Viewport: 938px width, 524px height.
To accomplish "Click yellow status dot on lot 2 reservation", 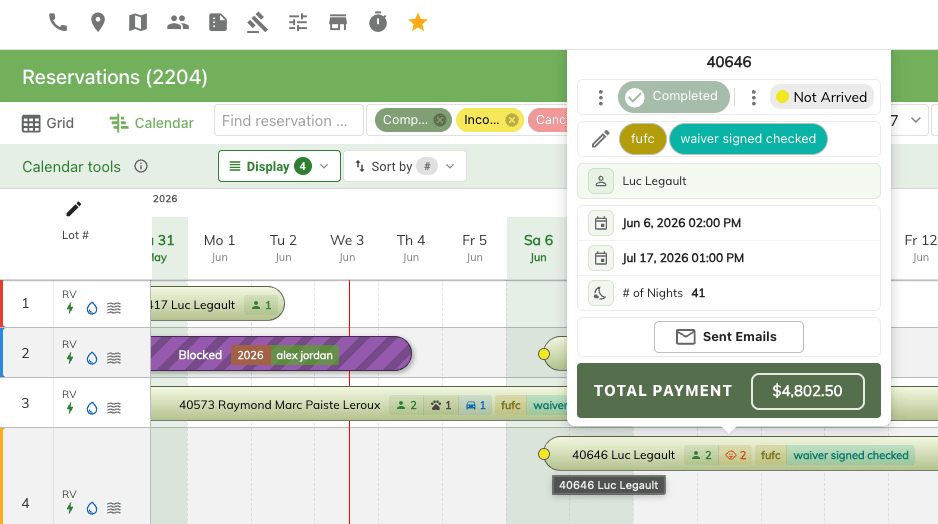I will 544,354.
